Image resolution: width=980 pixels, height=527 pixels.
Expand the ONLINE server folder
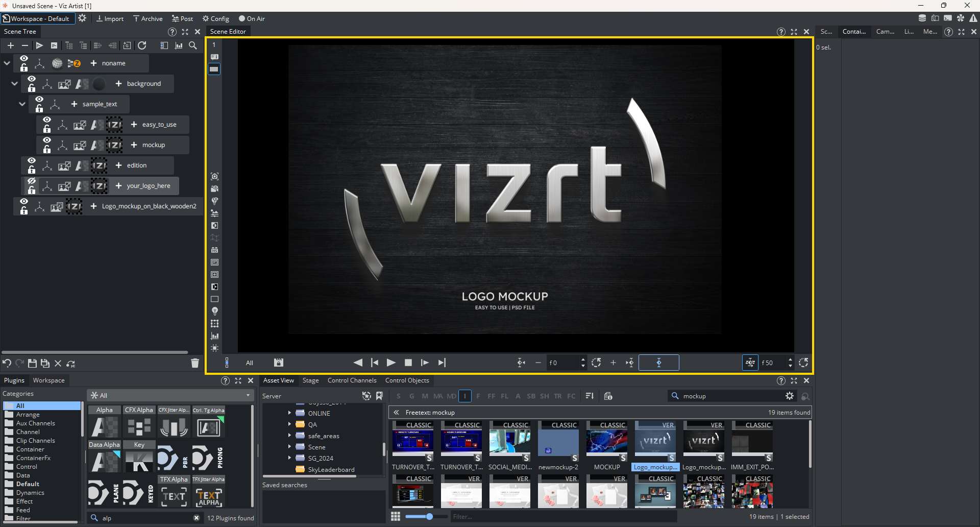pyautogui.click(x=289, y=413)
